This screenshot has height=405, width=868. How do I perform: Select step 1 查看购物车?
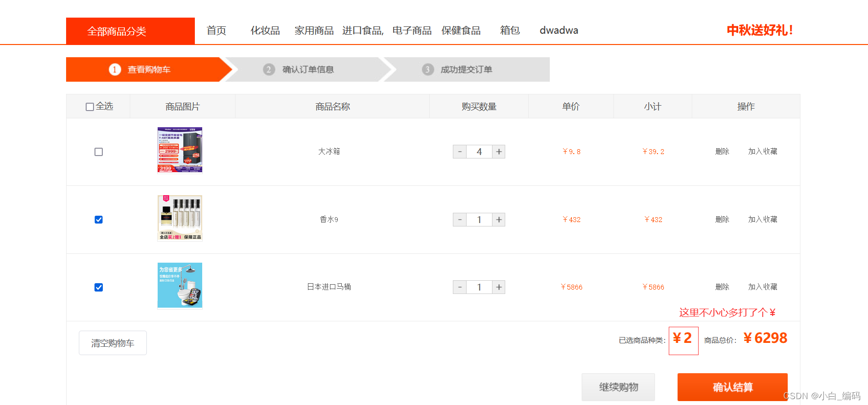point(149,69)
